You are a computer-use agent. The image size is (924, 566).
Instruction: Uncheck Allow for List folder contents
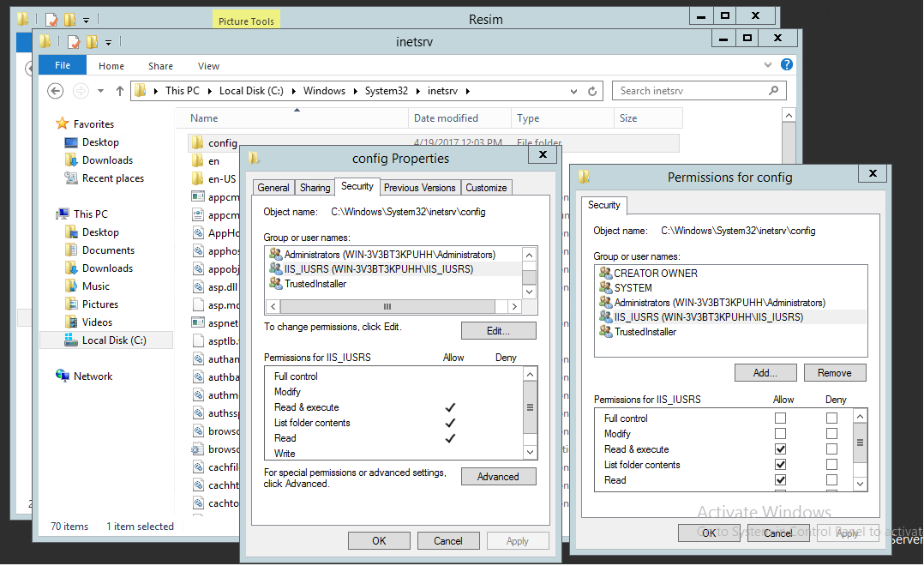[780, 465]
